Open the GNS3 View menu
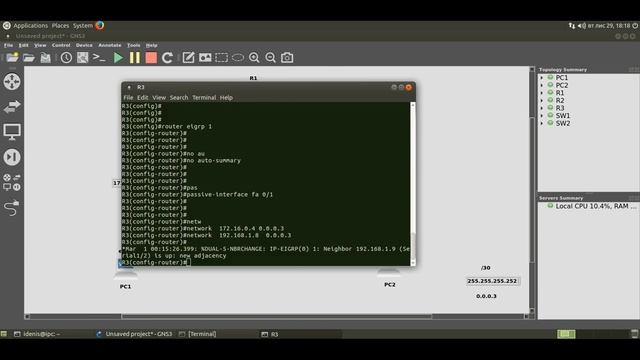 point(40,45)
